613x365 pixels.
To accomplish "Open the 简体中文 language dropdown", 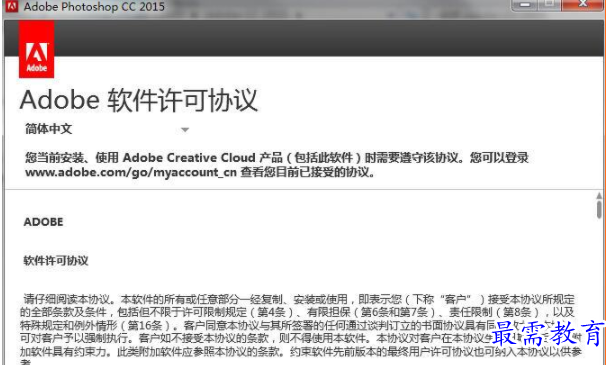I will coord(107,129).
